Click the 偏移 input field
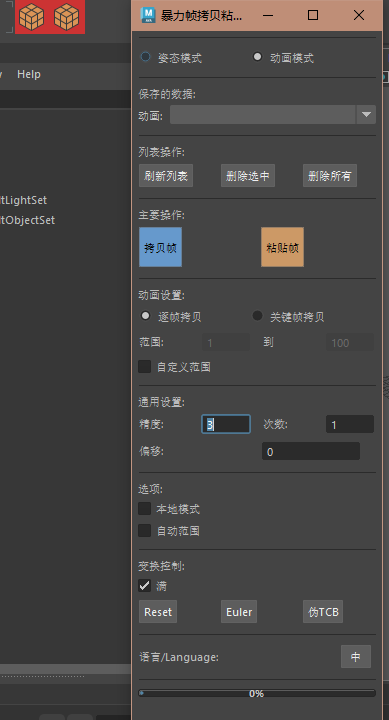The width and height of the screenshot is (389, 720). (x=311, y=451)
